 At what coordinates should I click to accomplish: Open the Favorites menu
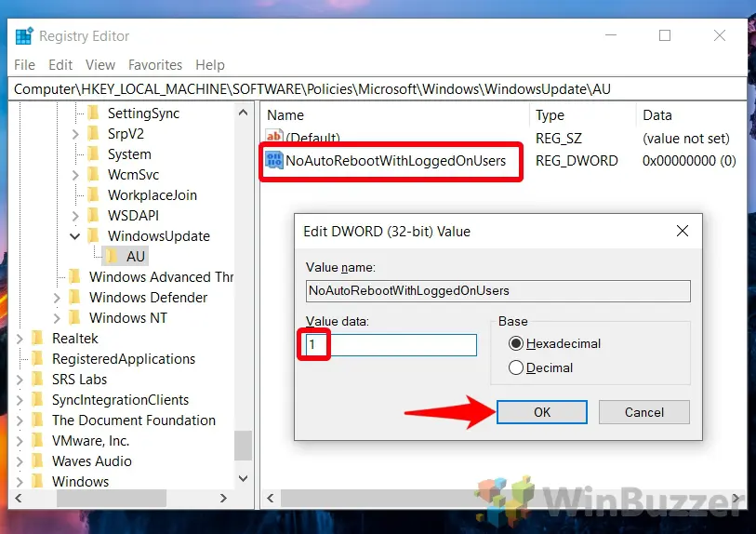pos(155,64)
